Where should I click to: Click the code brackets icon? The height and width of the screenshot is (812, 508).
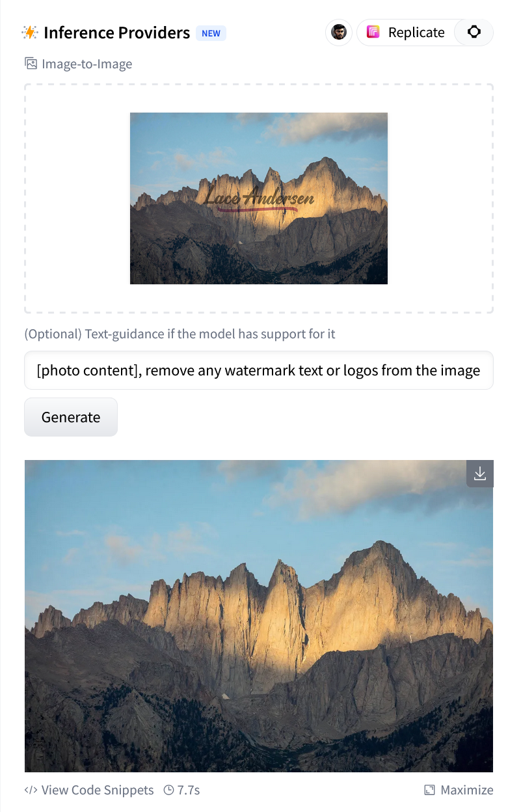[31, 791]
